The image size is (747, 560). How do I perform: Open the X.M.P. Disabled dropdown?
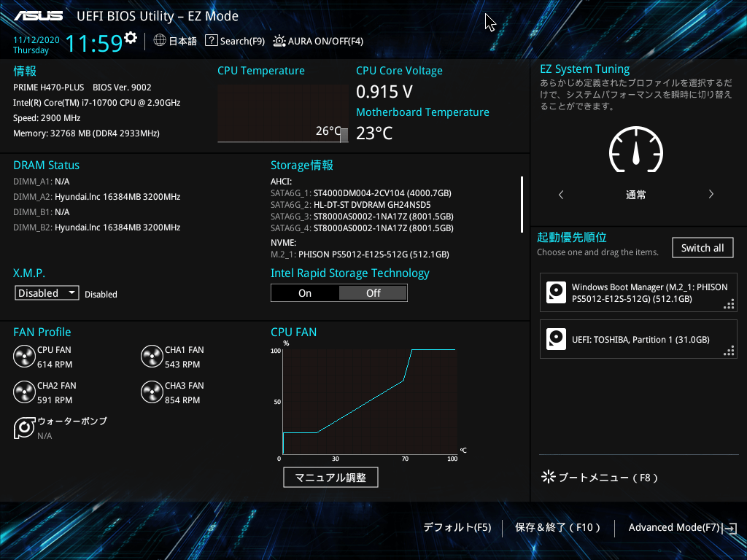coord(47,293)
